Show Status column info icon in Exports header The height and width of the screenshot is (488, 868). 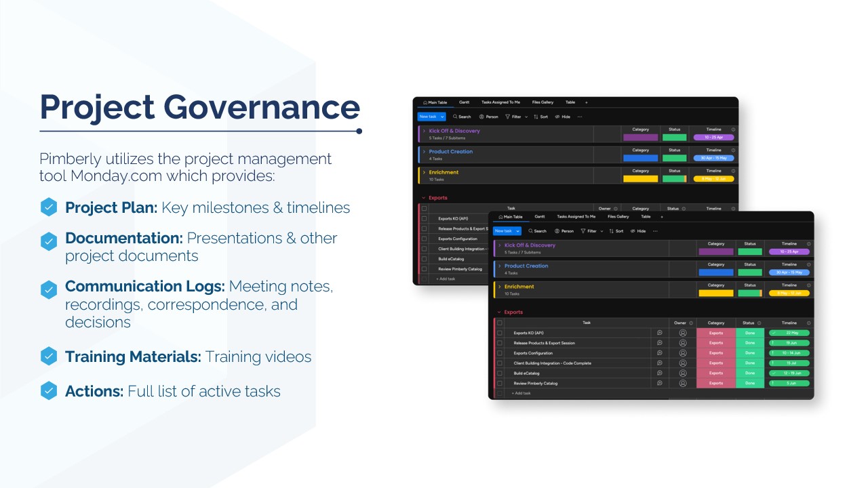(x=759, y=323)
